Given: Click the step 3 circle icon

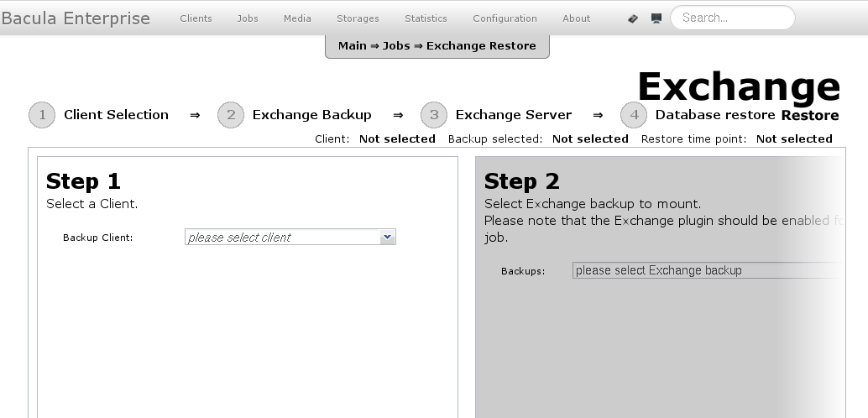Looking at the screenshot, I should point(434,115).
